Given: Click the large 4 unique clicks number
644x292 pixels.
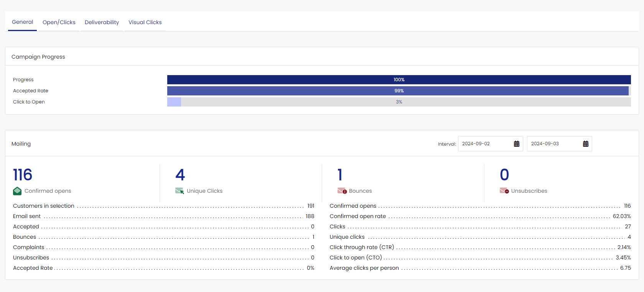Looking at the screenshot, I should point(180,175).
